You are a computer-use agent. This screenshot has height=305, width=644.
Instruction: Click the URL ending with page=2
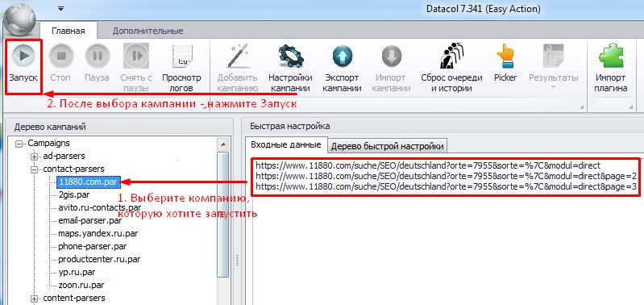click(x=446, y=176)
